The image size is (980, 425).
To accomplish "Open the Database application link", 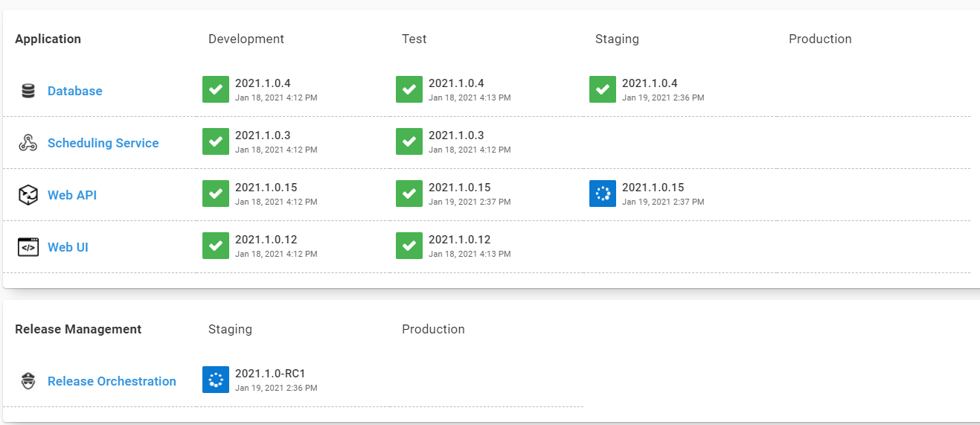I will pos(75,91).
